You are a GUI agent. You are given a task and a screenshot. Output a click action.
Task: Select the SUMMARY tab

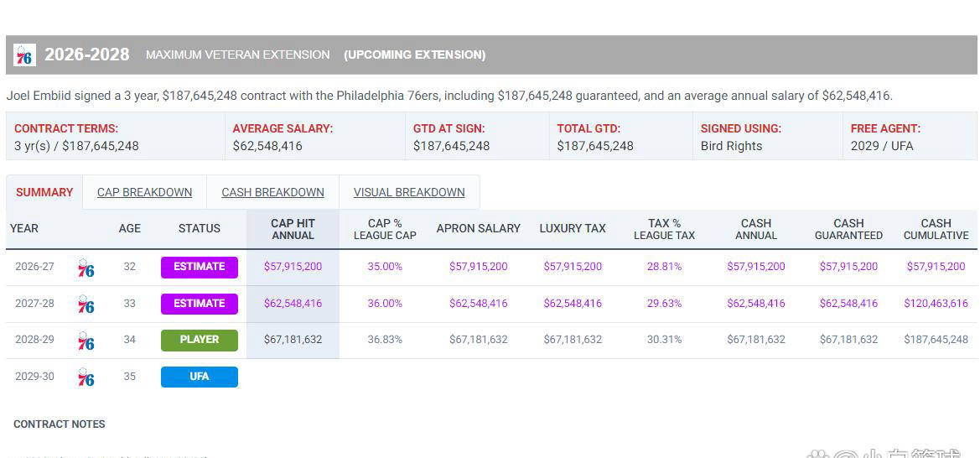(x=44, y=192)
